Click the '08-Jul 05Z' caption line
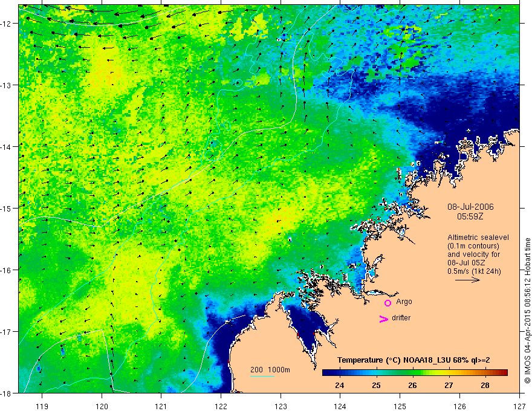Image resolution: width=532 pixels, height=411 pixels. coord(465,263)
